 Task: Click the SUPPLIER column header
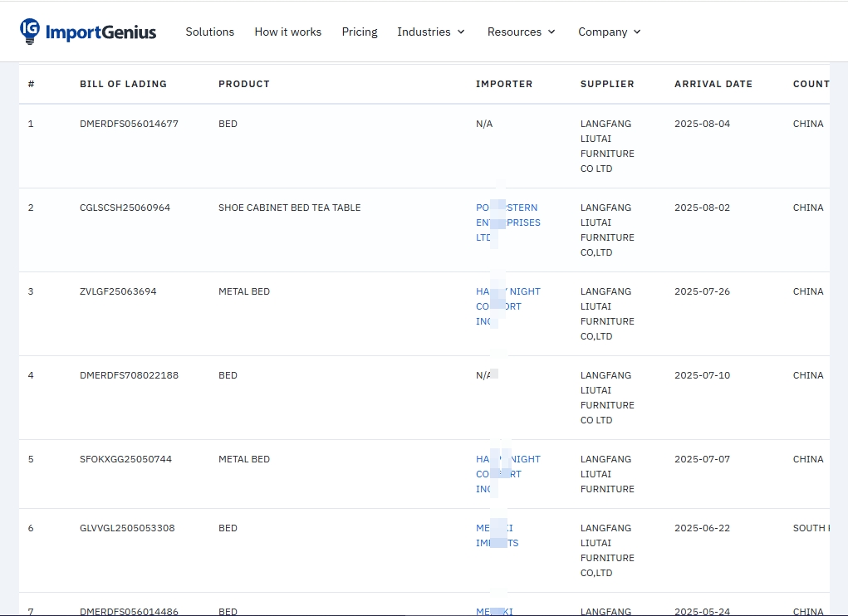pos(607,84)
